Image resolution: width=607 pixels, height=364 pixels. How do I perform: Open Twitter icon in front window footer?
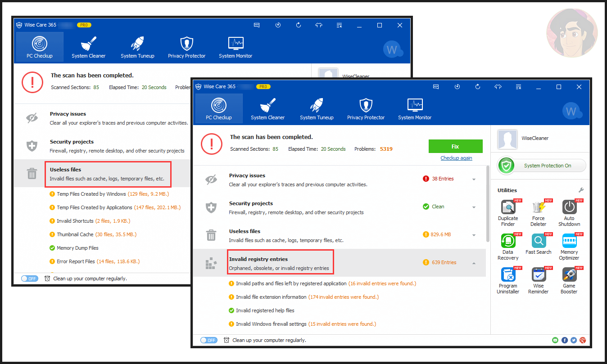tap(574, 340)
